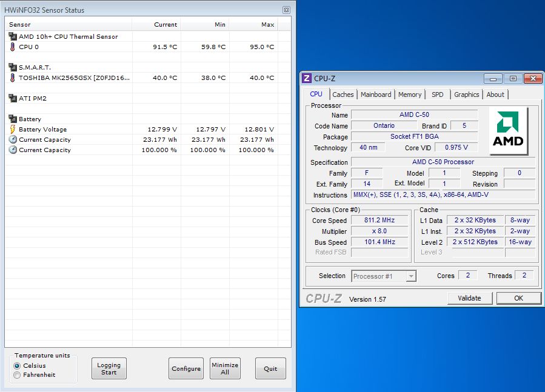
Task: Select the TOSHIBA MK2565GSX row label
Action: point(74,78)
